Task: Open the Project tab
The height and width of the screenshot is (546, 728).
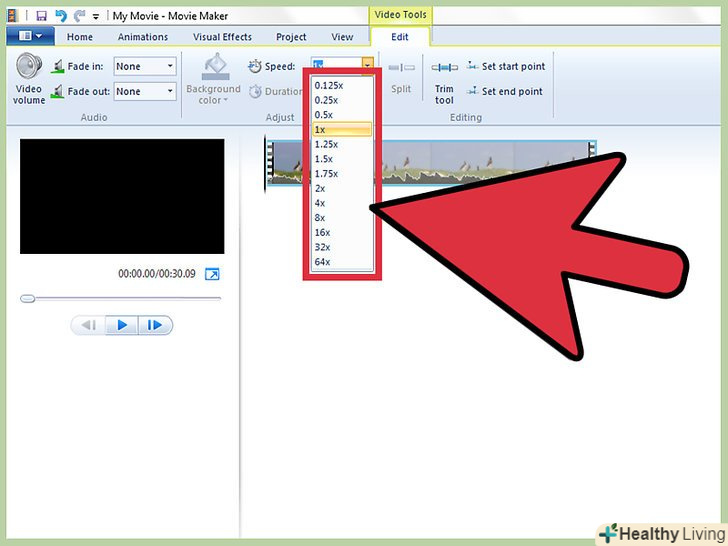Action: click(x=291, y=37)
